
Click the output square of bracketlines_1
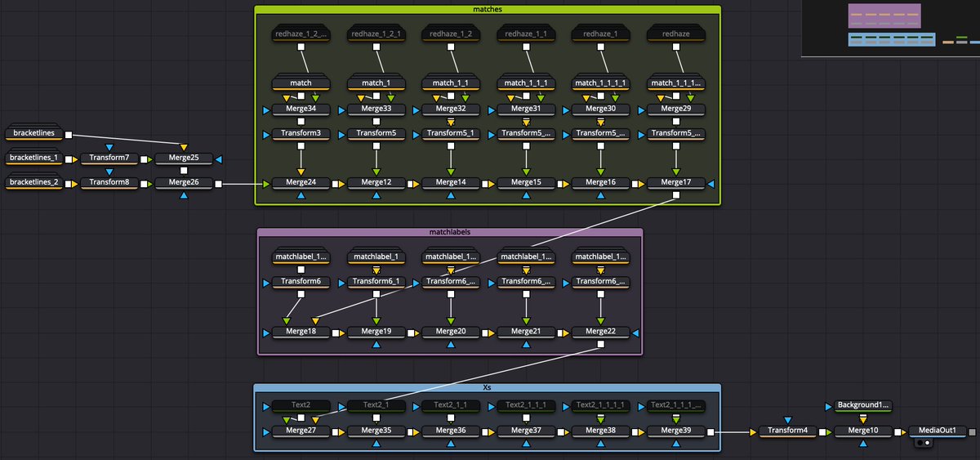pos(69,159)
